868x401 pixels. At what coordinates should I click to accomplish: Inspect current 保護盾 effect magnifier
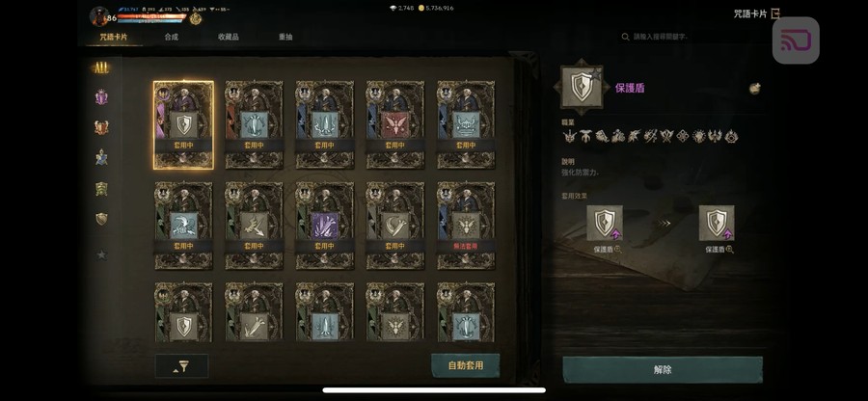coord(618,250)
